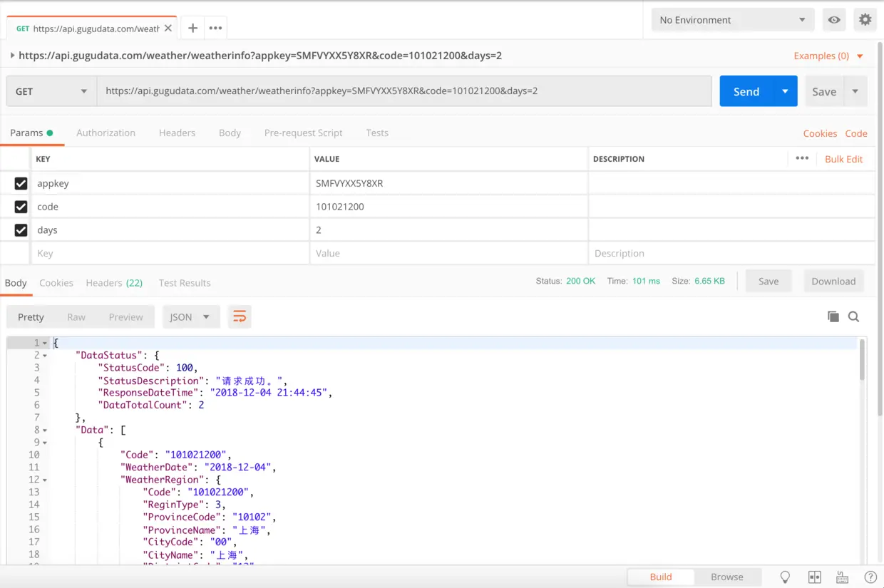The height and width of the screenshot is (588, 884).
Task: Collapse JSON line 8 Data array
Action: point(45,430)
